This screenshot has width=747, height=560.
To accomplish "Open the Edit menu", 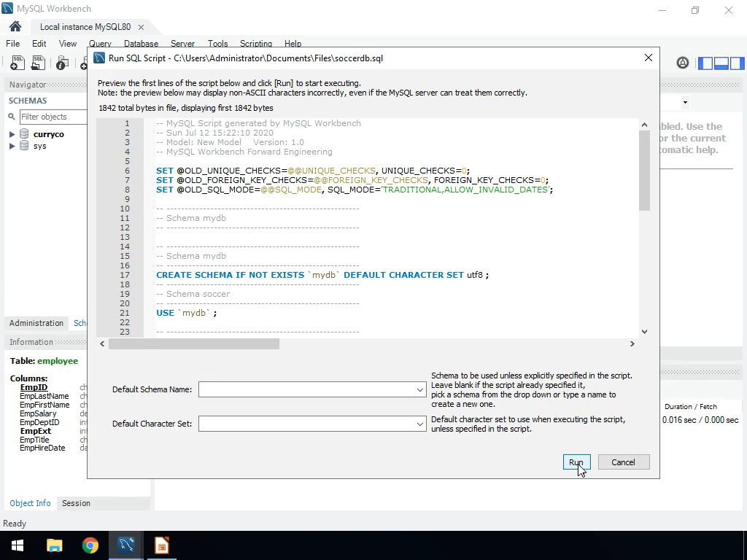I will point(39,43).
